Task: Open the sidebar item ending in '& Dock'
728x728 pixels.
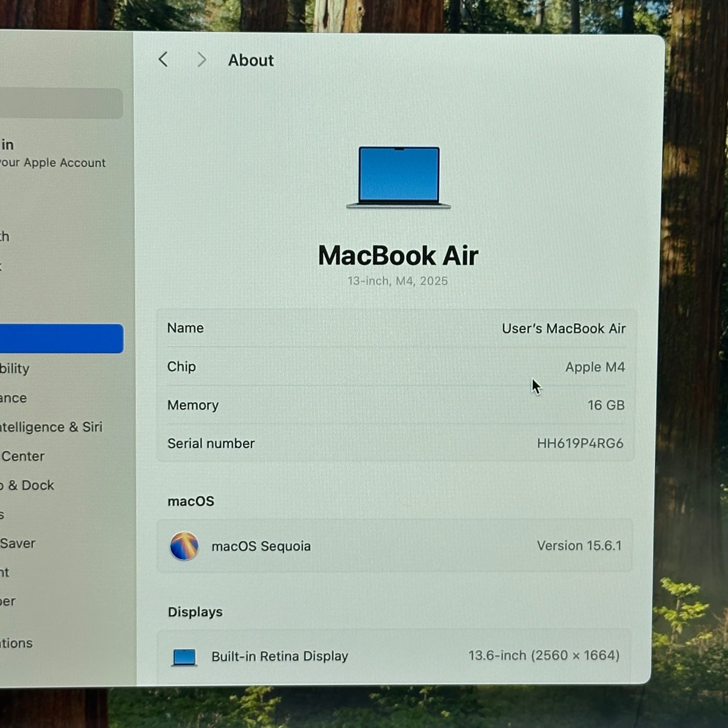Action: [x=27, y=485]
